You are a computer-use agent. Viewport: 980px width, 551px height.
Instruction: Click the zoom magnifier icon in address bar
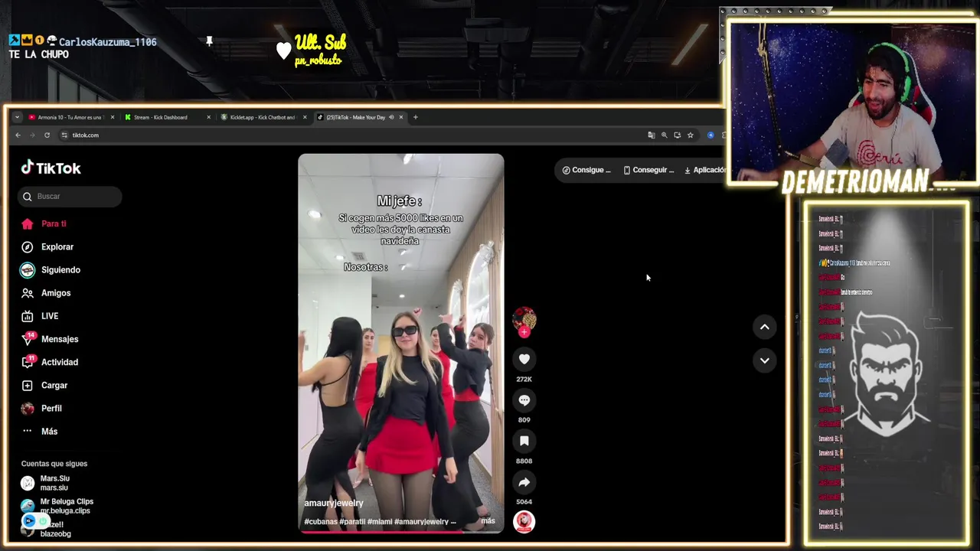664,135
